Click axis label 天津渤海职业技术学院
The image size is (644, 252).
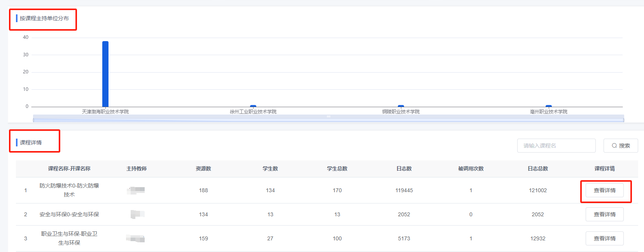click(x=105, y=111)
